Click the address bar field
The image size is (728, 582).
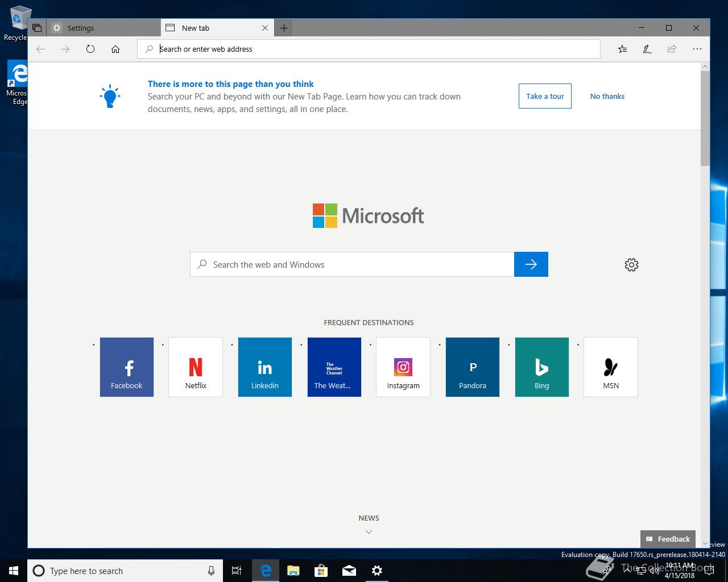click(x=369, y=49)
